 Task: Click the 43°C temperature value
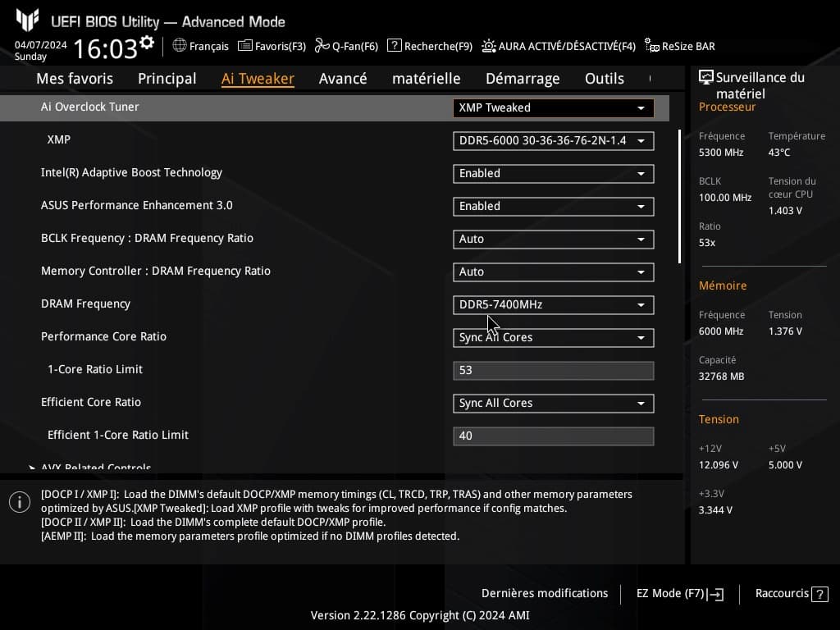click(779, 152)
